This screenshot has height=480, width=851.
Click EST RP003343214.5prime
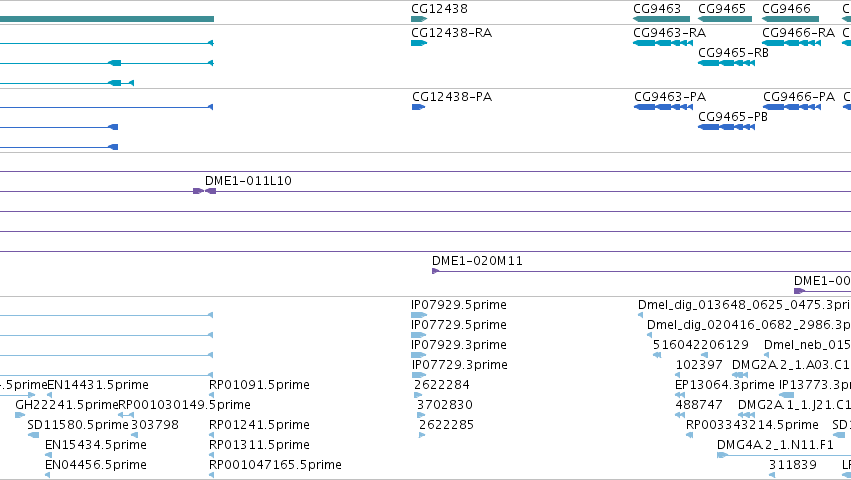(689, 435)
